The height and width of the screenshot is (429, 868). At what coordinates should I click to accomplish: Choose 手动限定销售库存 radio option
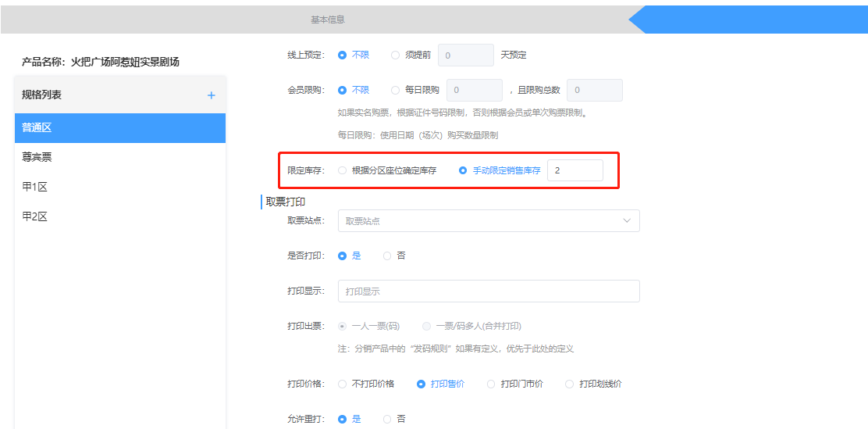point(464,170)
